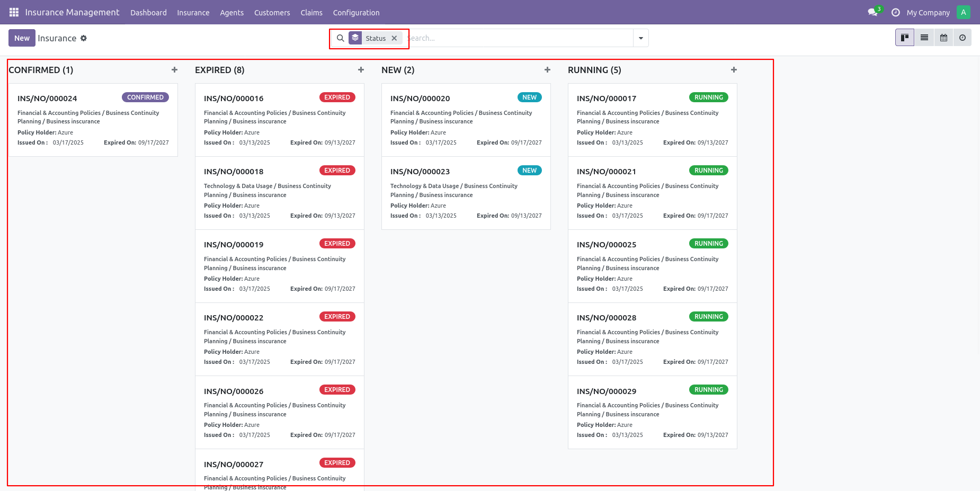
Task: Remove the Status group-by filter
Action: (x=394, y=38)
